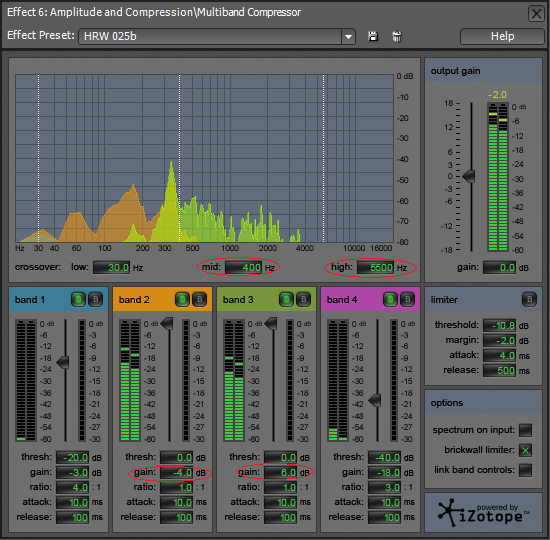Edit the low crossover frequency field
The width and height of the screenshot is (550, 540).
coord(112,268)
